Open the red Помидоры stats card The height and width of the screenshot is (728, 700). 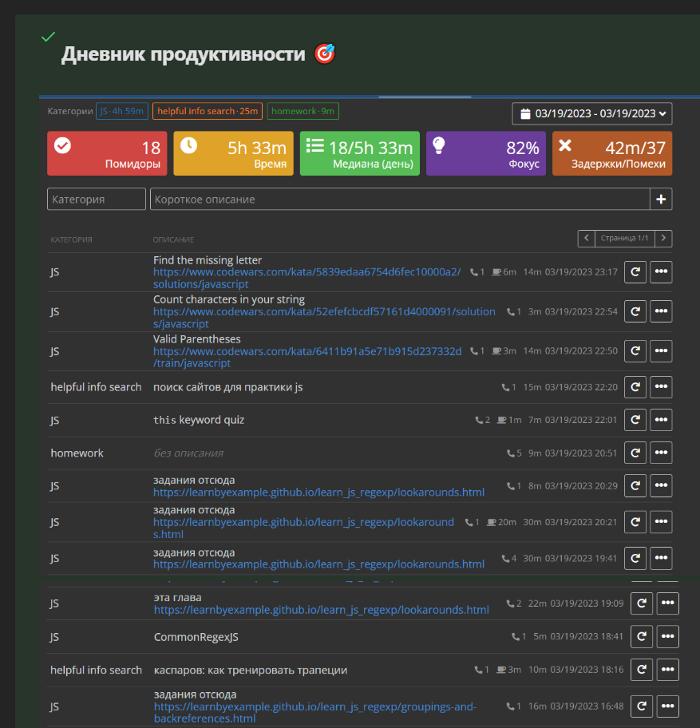tap(107, 154)
